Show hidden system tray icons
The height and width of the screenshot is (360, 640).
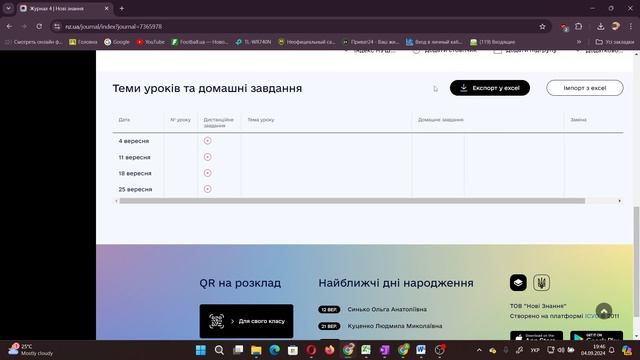[x=479, y=350]
